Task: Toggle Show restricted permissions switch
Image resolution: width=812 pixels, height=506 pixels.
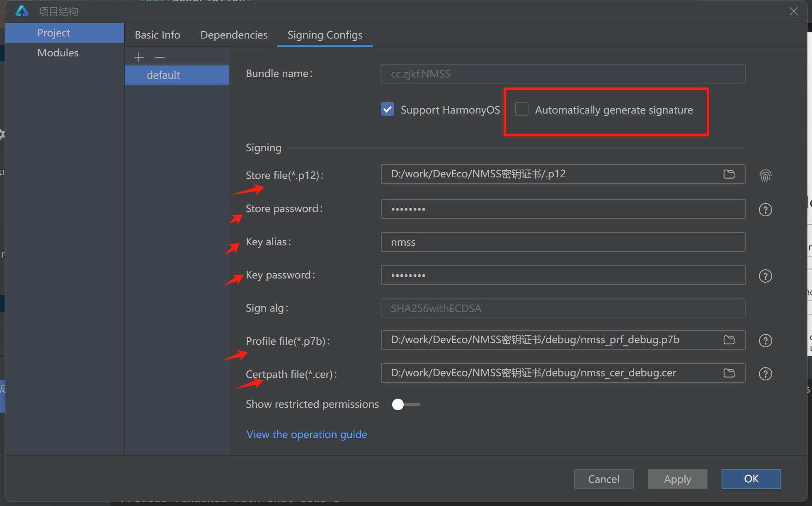Action: [x=406, y=404]
